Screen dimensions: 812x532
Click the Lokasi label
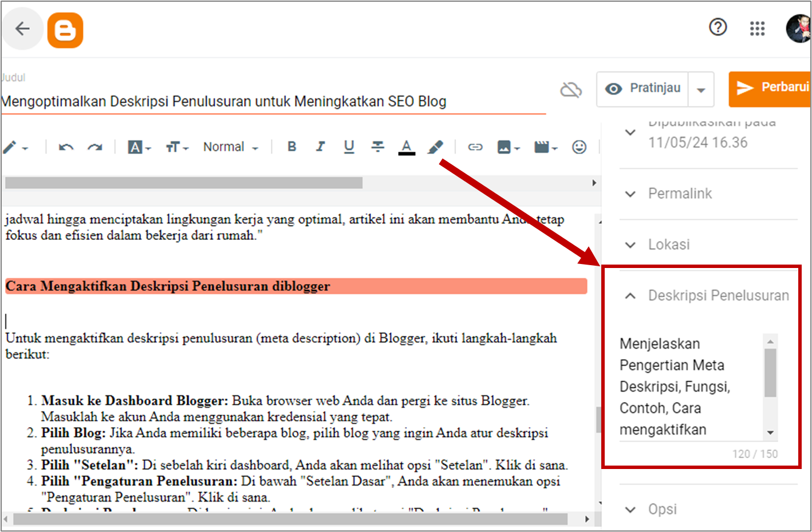point(669,245)
